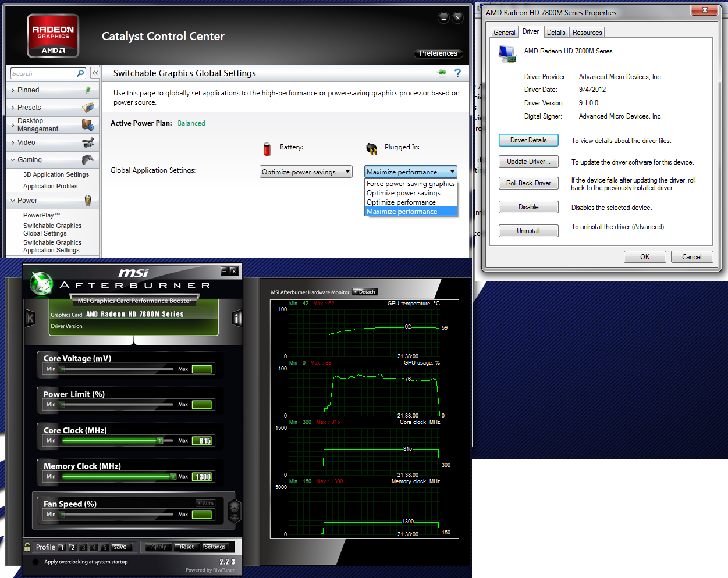Click the Kombustor K button in Afterburner
728x578 pixels.
coord(30,318)
